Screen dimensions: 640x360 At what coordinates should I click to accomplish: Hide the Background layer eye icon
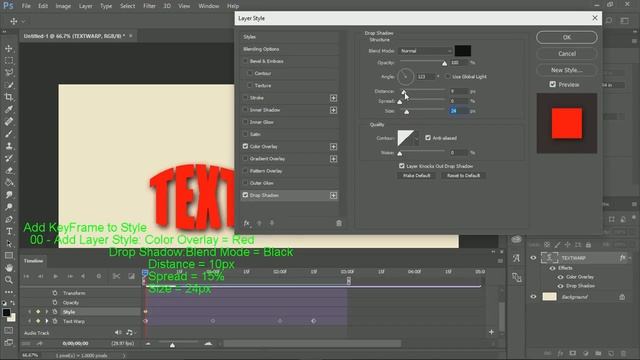[533, 297]
